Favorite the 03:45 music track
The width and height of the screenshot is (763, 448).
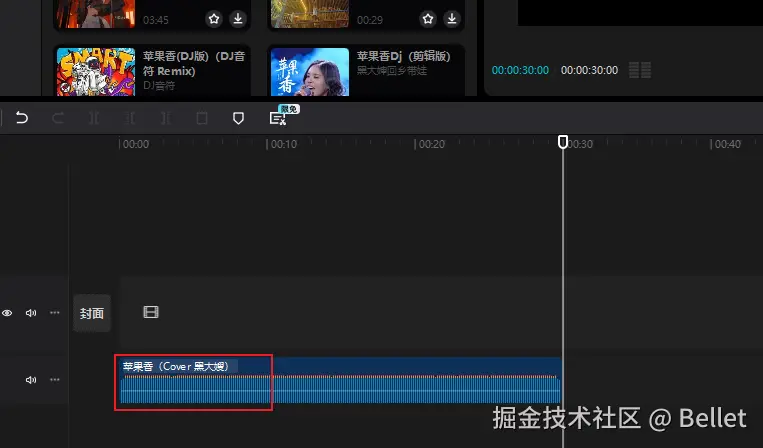214,19
